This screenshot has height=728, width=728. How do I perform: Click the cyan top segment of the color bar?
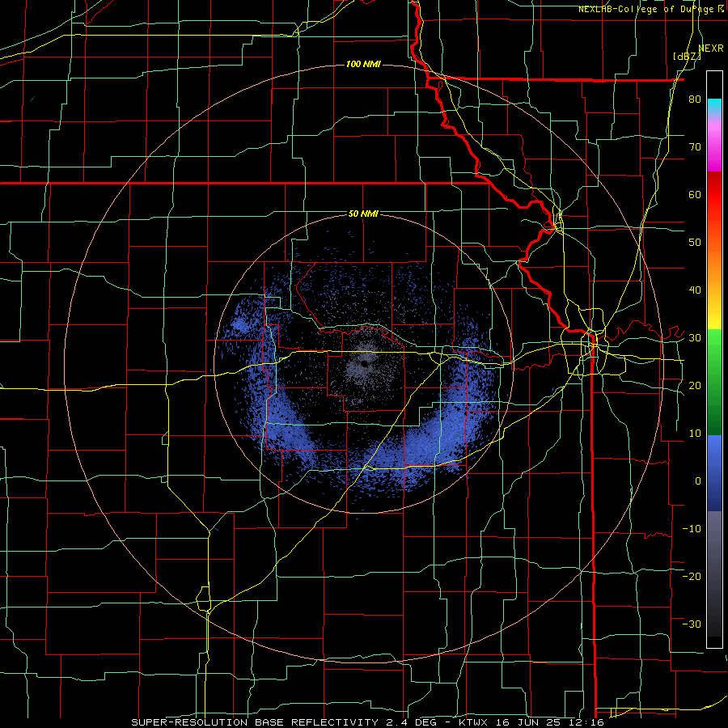(714, 107)
